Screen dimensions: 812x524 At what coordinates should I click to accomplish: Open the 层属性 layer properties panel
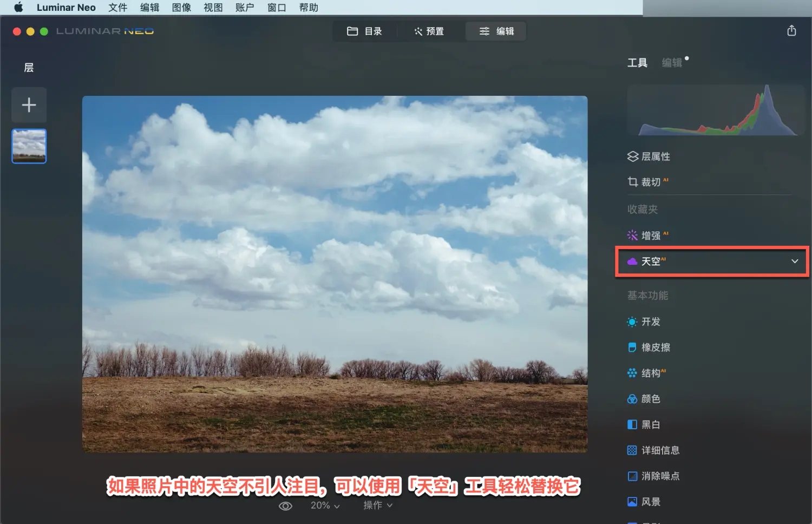pyautogui.click(x=654, y=156)
